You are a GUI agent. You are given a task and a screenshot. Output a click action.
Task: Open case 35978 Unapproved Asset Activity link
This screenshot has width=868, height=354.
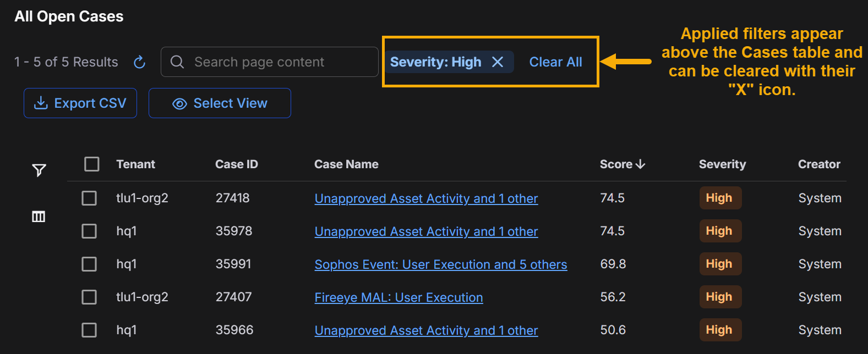[x=426, y=231]
